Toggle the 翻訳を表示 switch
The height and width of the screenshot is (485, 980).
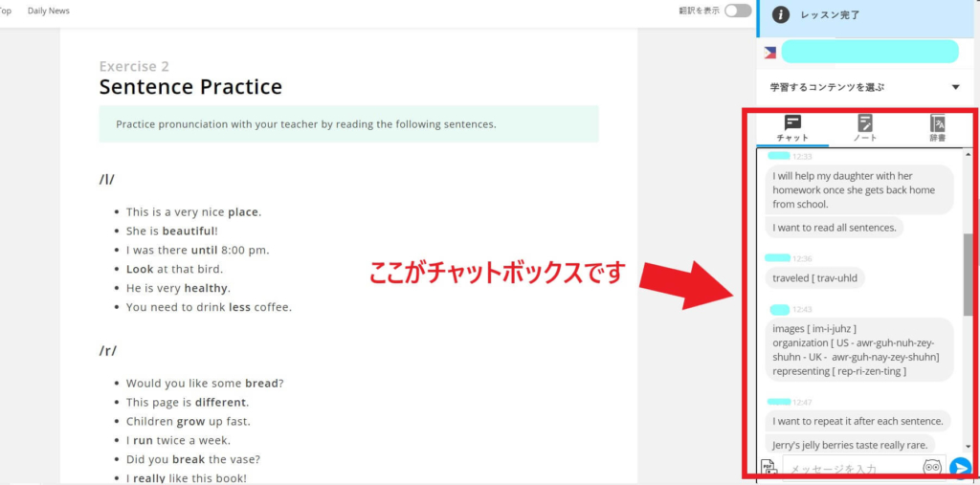coord(738,11)
